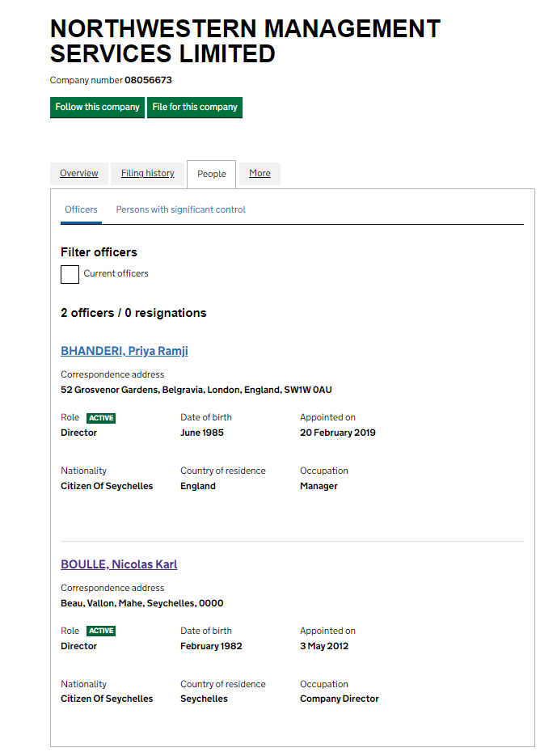Image resolution: width=557 pixels, height=756 pixels.
Task: Click the 2 officers / 0 resignations heading
Action: click(x=133, y=314)
